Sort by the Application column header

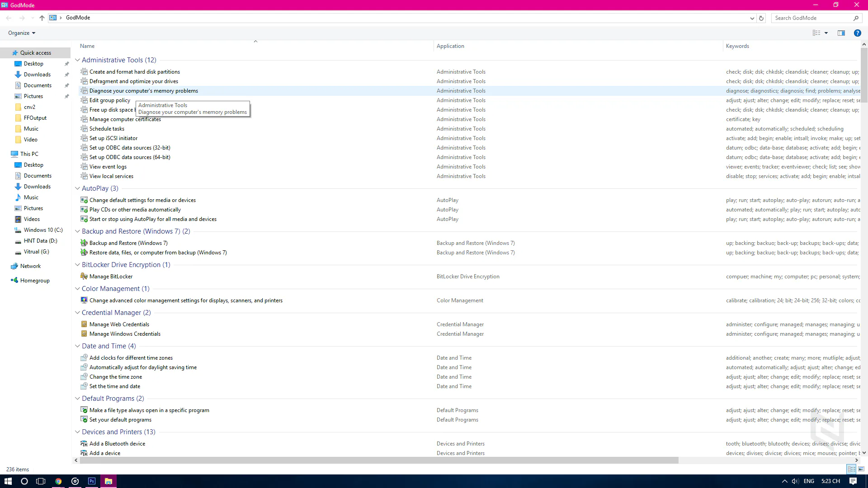[x=450, y=46]
